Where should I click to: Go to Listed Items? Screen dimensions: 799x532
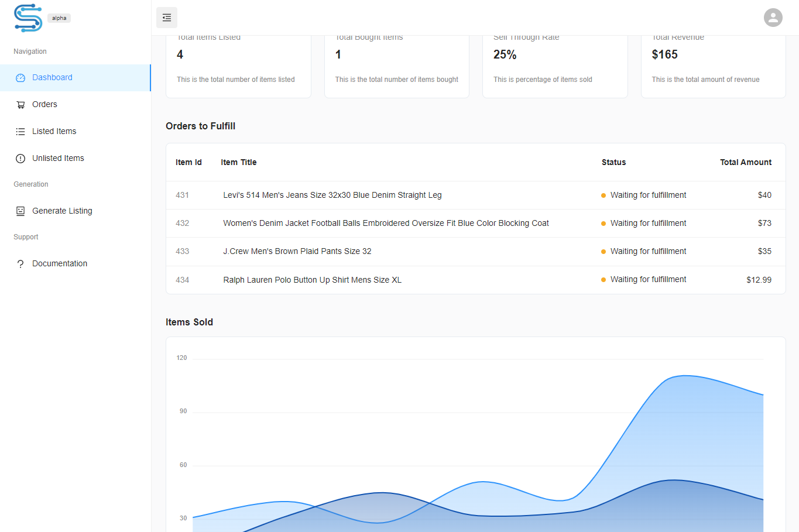click(x=54, y=132)
